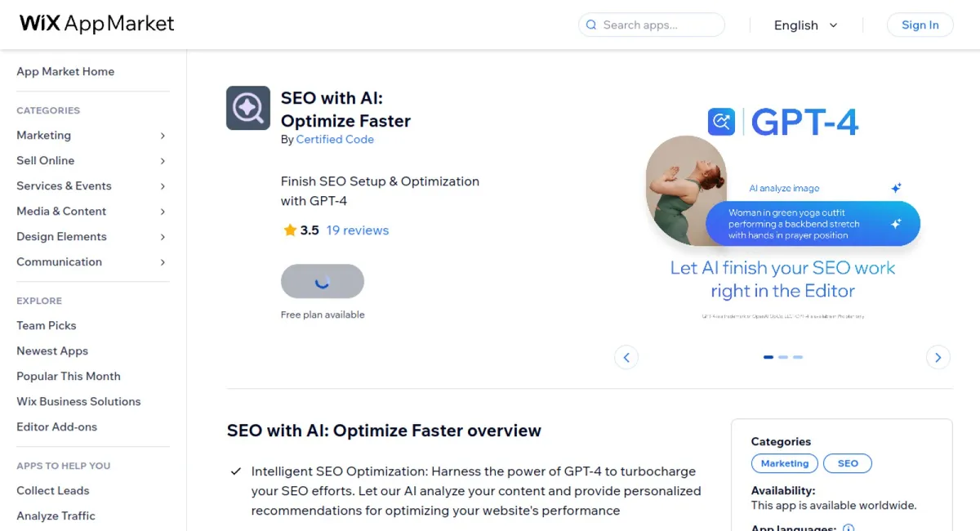Click the next arrow on the image carousel
The height and width of the screenshot is (531, 980).
point(938,357)
